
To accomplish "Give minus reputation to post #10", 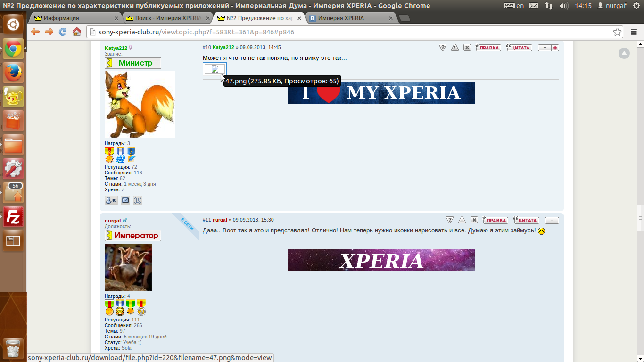I will tap(545, 48).
